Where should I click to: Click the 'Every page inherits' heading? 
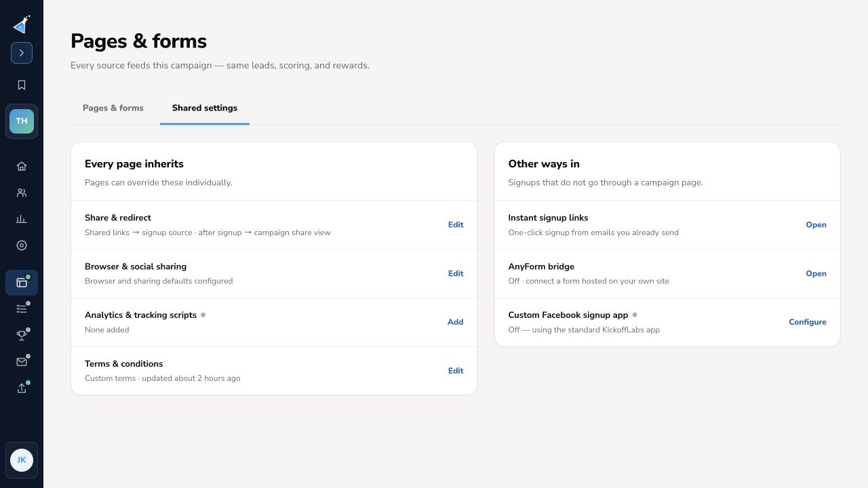(x=134, y=164)
